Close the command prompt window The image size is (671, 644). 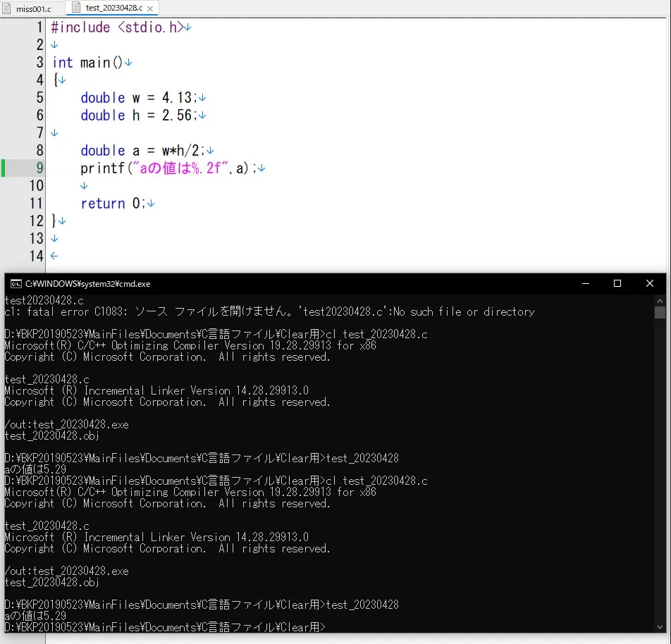coord(649,283)
